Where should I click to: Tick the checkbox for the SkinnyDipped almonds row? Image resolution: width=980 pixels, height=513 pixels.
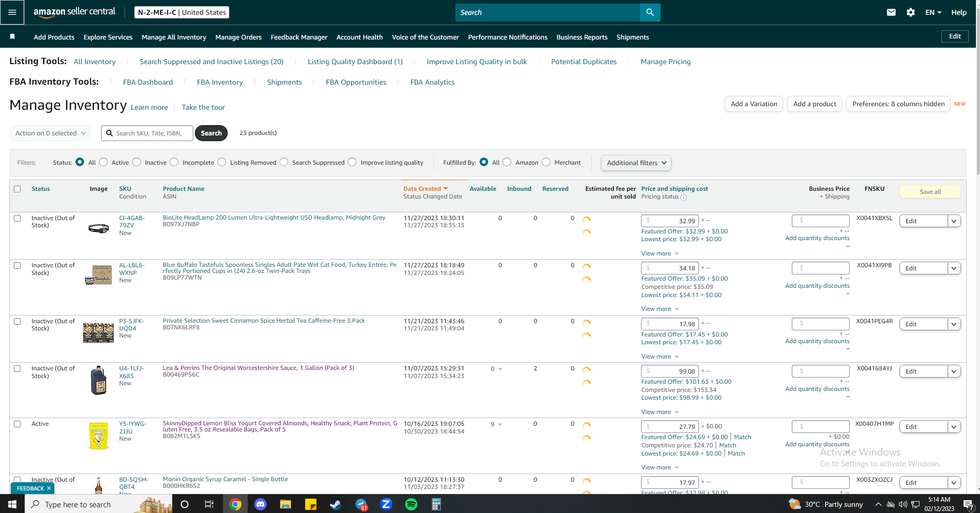pyautogui.click(x=17, y=424)
